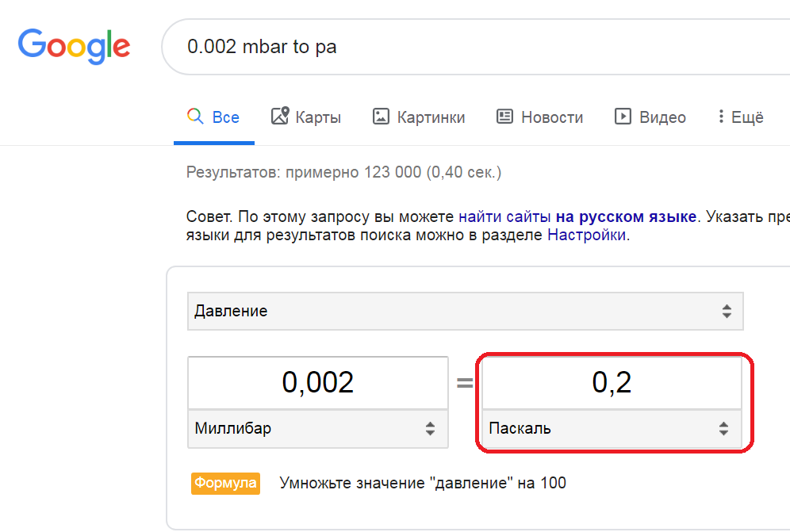Open the Видео tab

(662, 117)
